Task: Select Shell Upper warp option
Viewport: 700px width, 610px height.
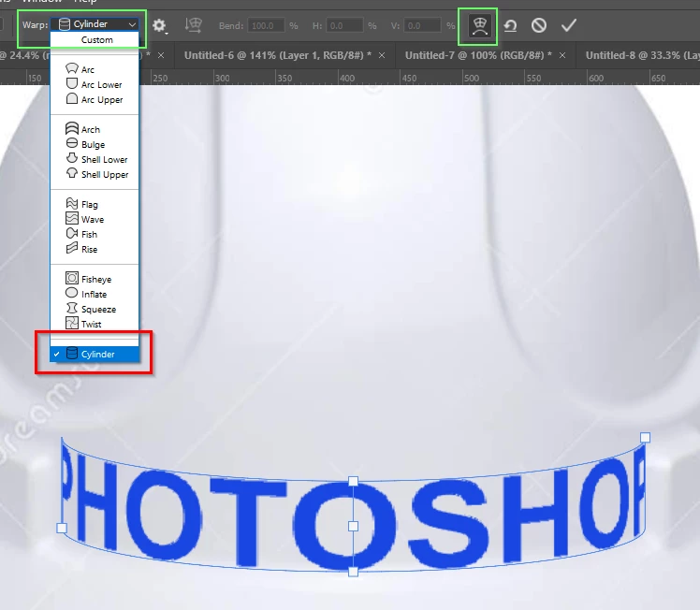Action: click(95, 174)
